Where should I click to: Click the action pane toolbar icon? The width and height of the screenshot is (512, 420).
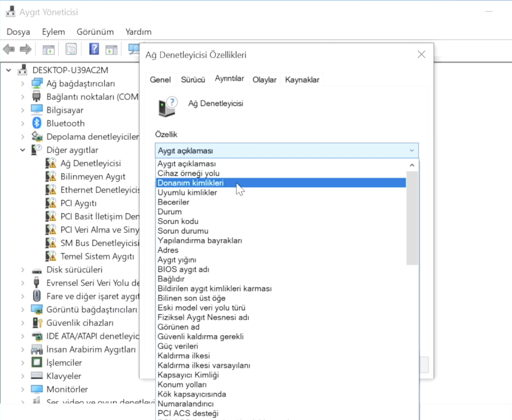pyautogui.click(x=111, y=49)
